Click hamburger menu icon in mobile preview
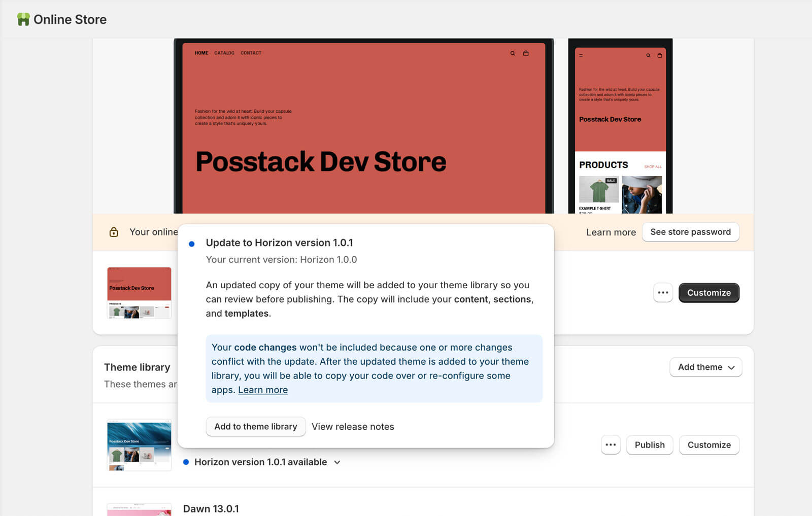 (x=581, y=55)
